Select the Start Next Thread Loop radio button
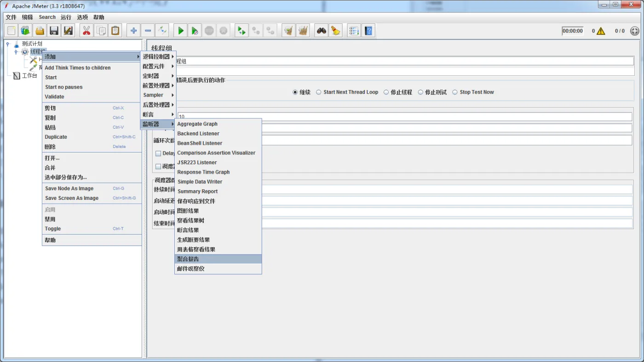Image resolution: width=644 pixels, height=362 pixels. pos(318,92)
